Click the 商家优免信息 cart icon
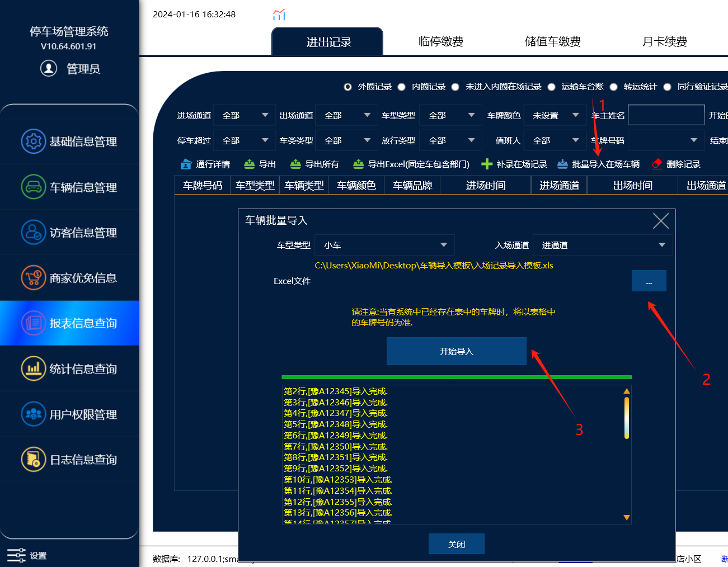This screenshot has height=567, width=728. [33, 277]
